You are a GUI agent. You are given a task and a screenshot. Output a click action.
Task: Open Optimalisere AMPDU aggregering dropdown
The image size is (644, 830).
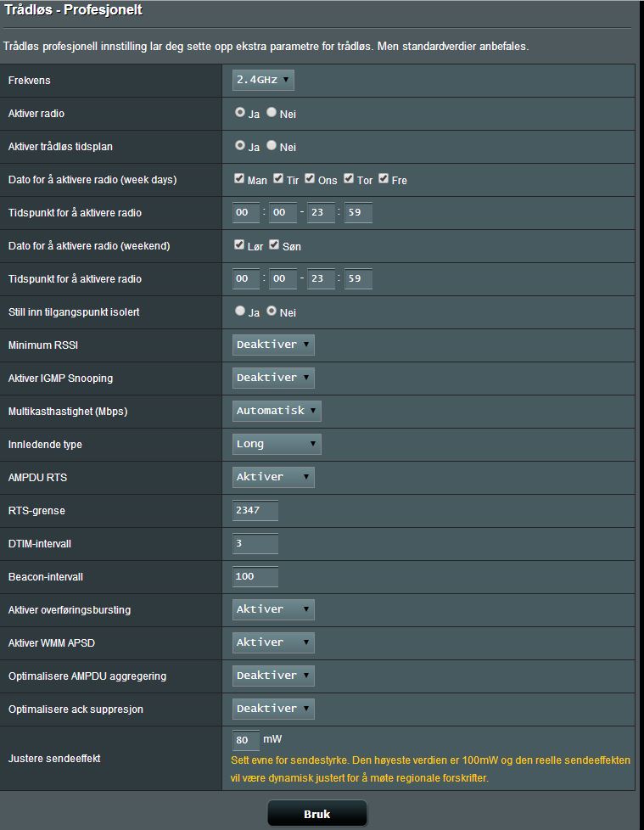pyautogui.click(x=273, y=676)
